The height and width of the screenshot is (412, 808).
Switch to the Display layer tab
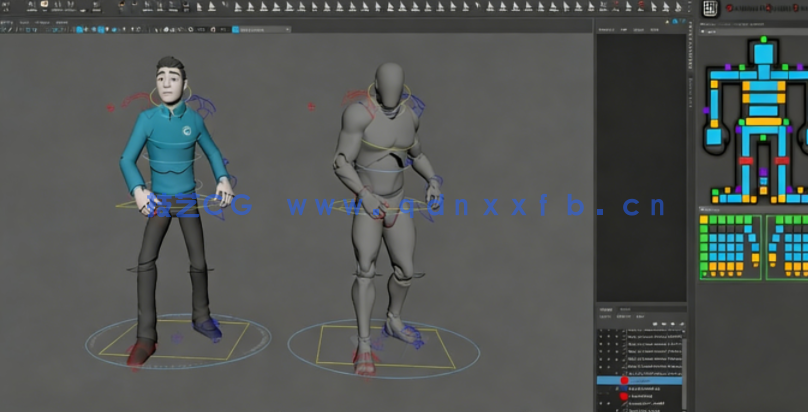click(x=604, y=310)
